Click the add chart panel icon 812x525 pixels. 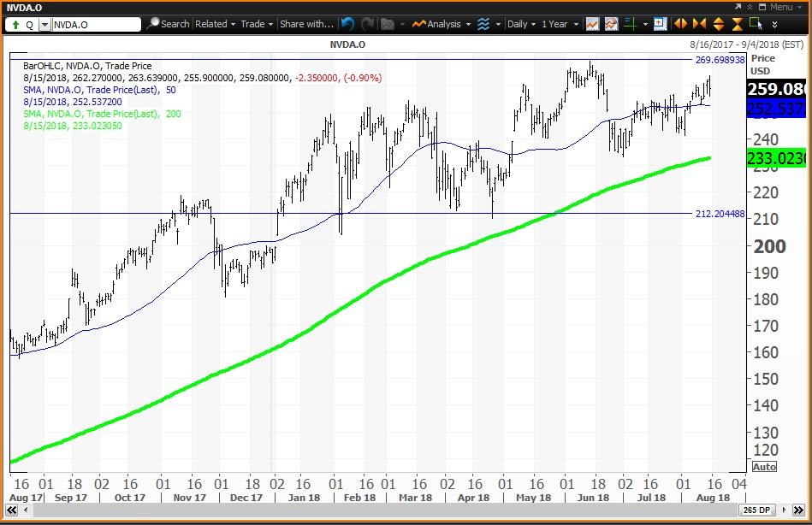pos(660,24)
